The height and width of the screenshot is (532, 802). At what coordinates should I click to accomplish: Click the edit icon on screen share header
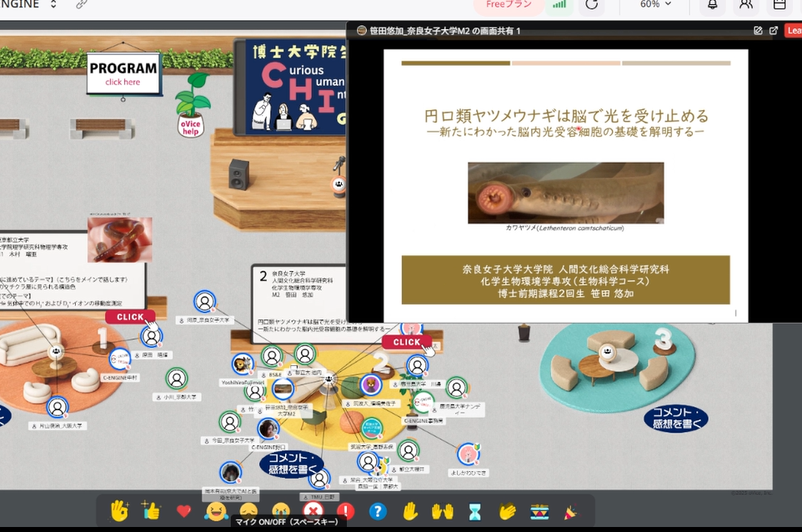pyautogui.click(x=758, y=31)
